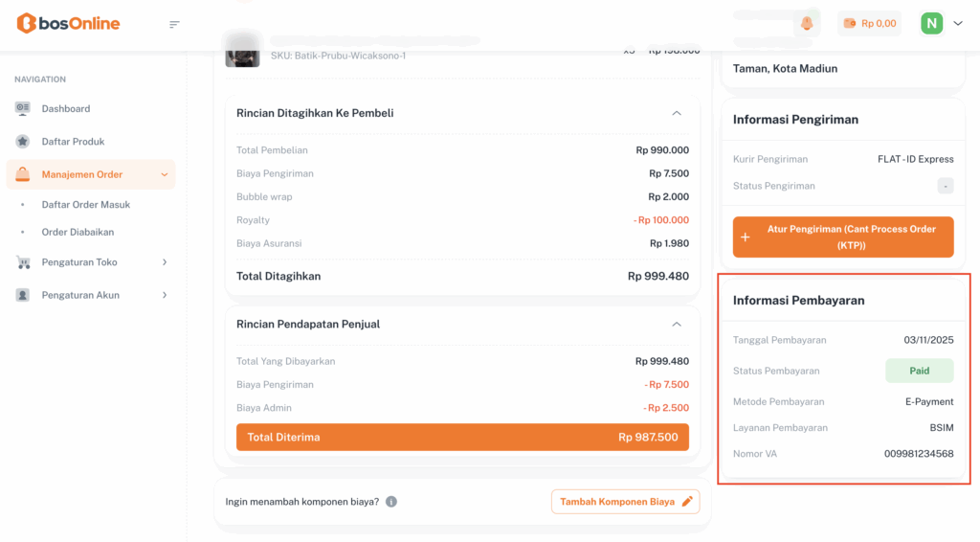Go to Order Diabaikan
The height and width of the screenshot is (542, 980).
coord(78,232)
